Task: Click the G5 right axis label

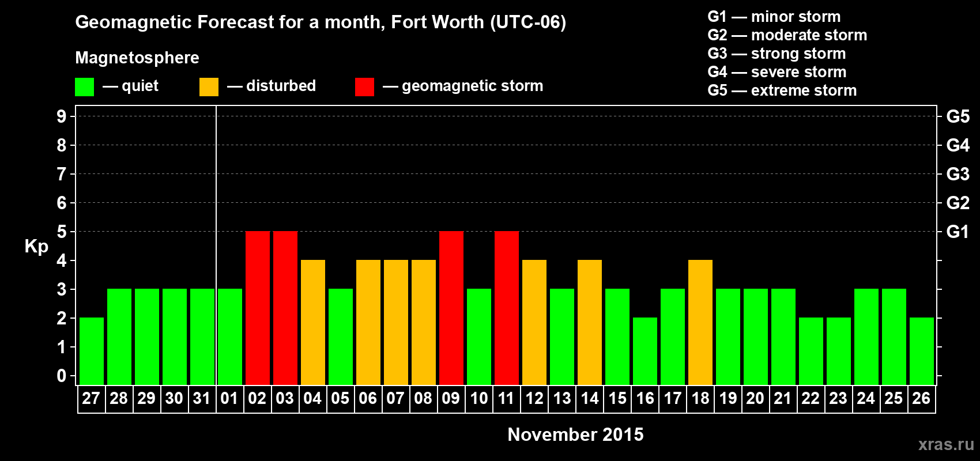Action: click(958, 116)
